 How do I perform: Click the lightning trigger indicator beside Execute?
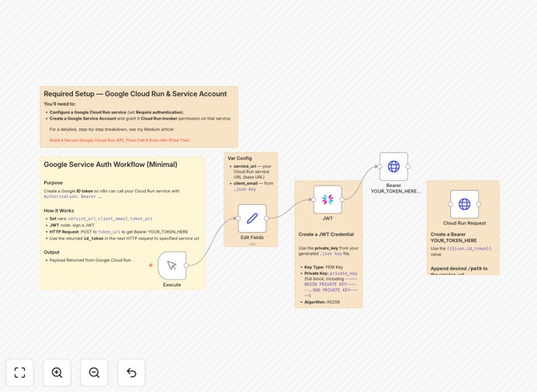click(x=151, y=265)
